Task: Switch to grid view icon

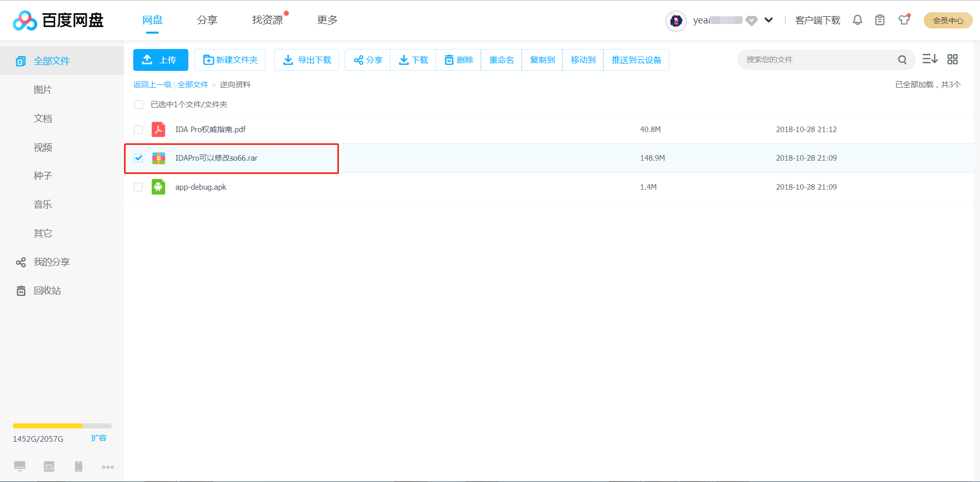Action: (952, 59)
